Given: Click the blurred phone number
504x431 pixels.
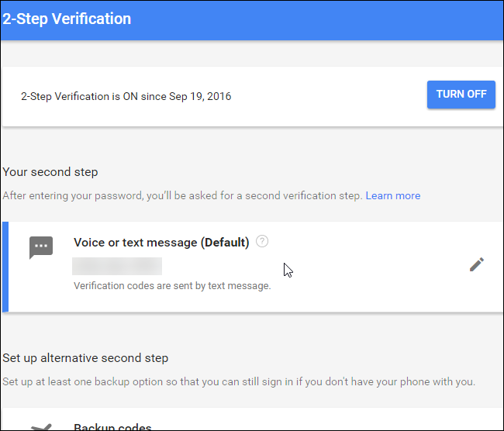Looking at the screenshot, I should (117, 267).
